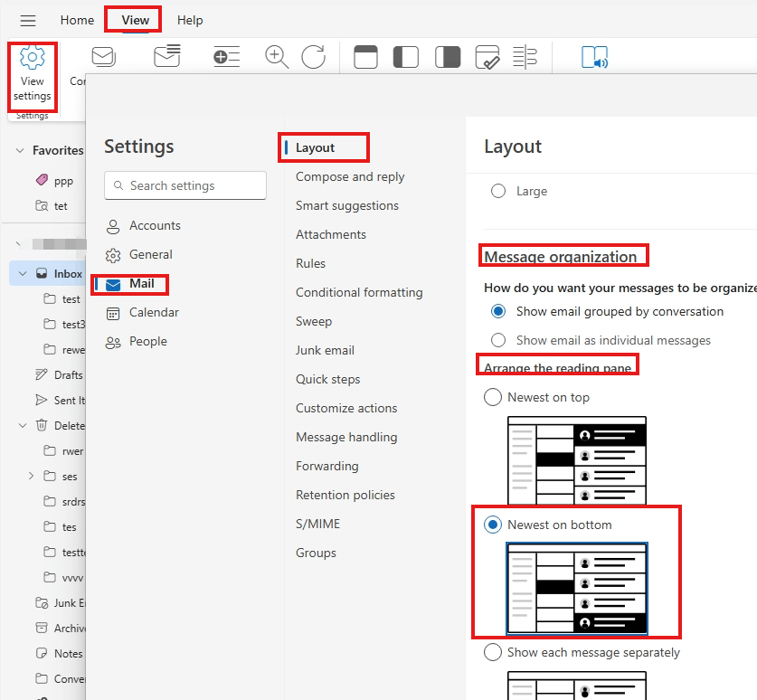The width and height of the screenshot is (757, 700).
Task: Switch to the View ribbon tab
Action: click(x=135, y=20)
